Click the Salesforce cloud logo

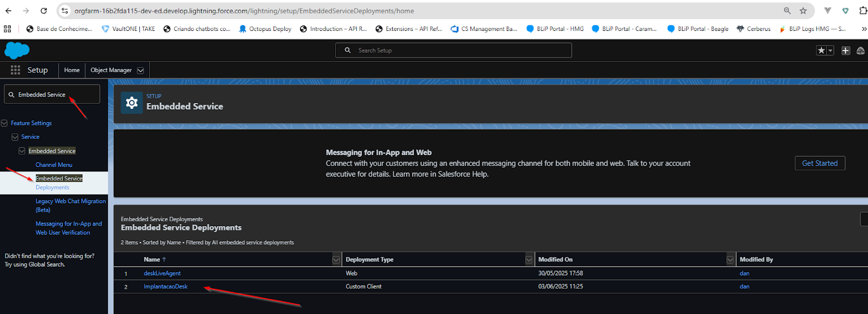tap(17, 50)
